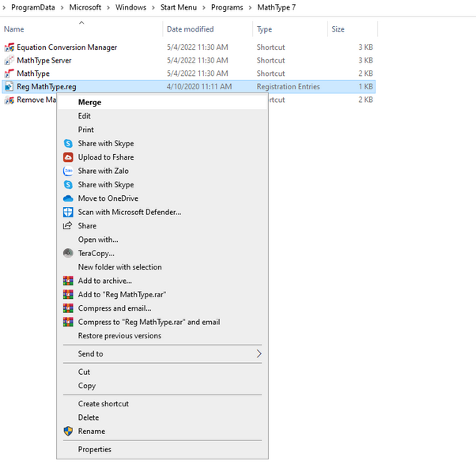Expand the Send to submenu arrow

click(x=259, y=354)
